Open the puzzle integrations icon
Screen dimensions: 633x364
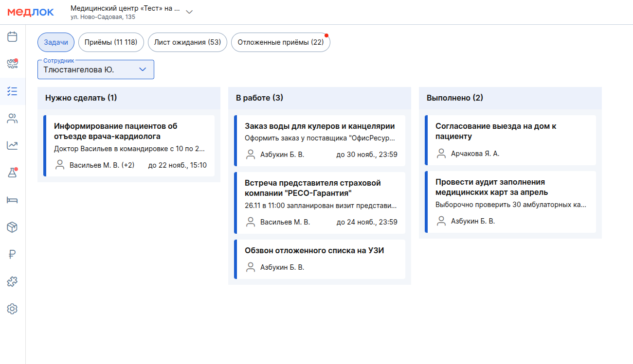pos(13,281)
